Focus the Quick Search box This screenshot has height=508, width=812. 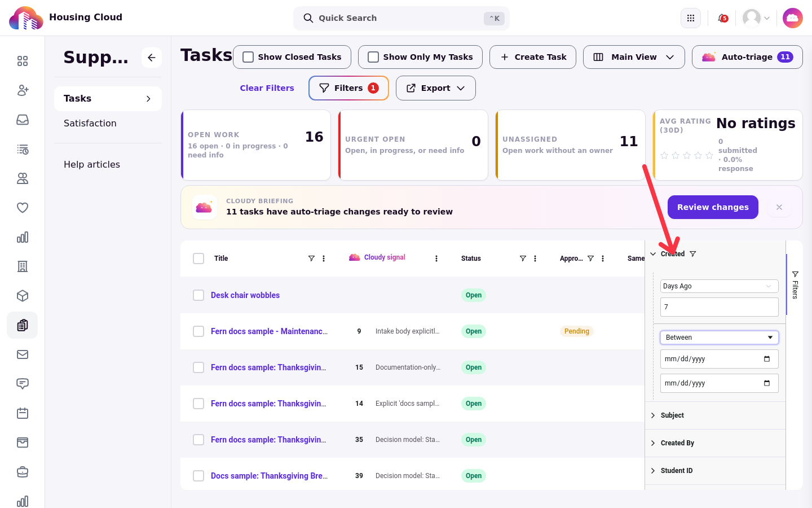click(x=401, y=18)
